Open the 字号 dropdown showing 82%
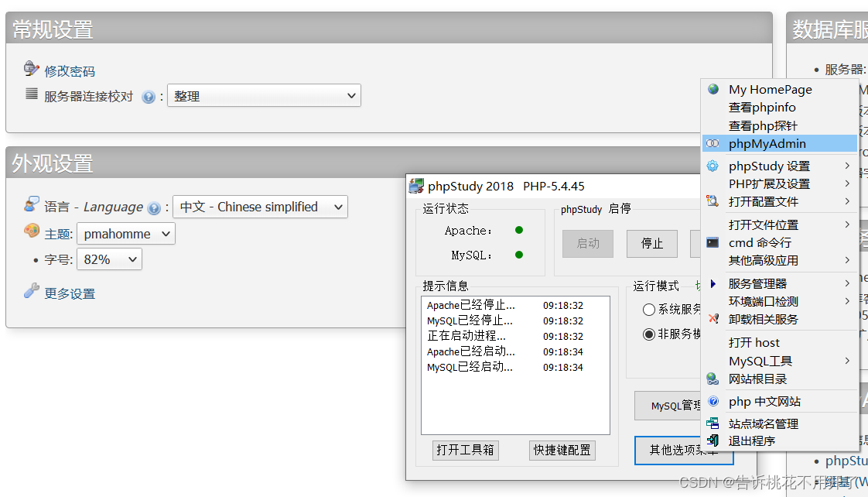 tap(109, 259)
